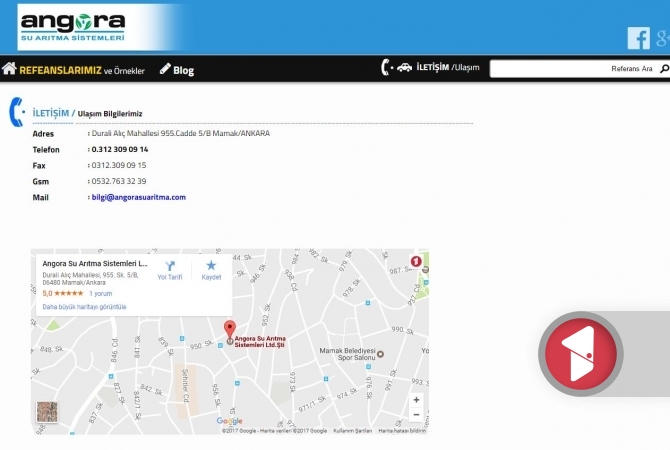670x450 pixels.
Task: Click the Google logo on map
Action: [229, 421]
